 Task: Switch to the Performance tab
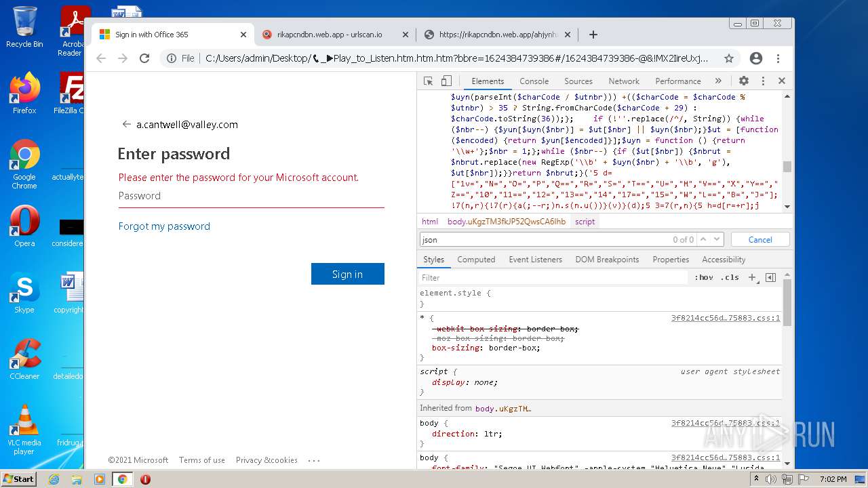click(678, 81)
